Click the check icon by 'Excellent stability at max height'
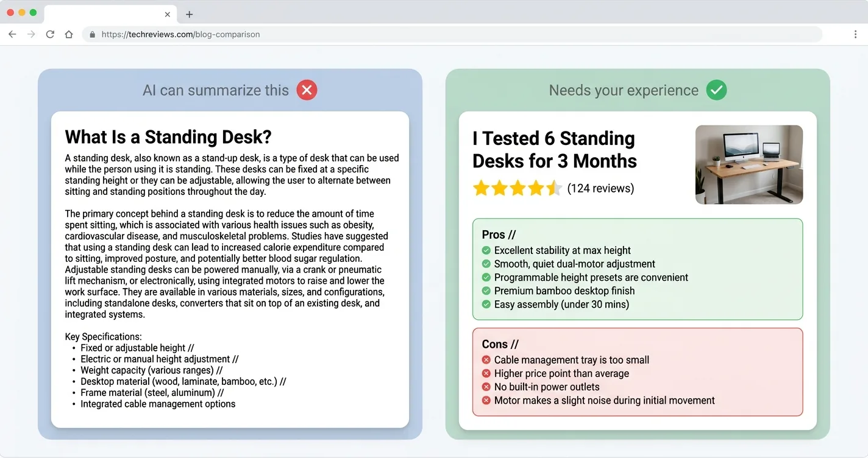 point(486,250)
